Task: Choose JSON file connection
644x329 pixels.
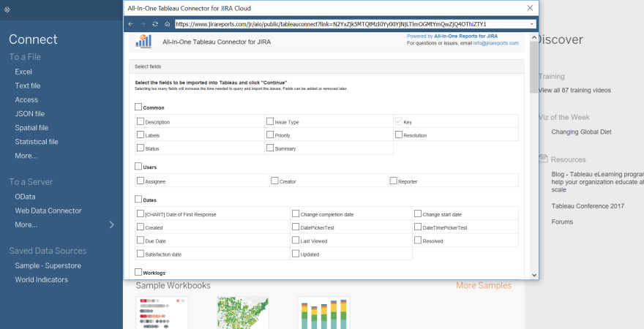Action: [x=29, y=113]
